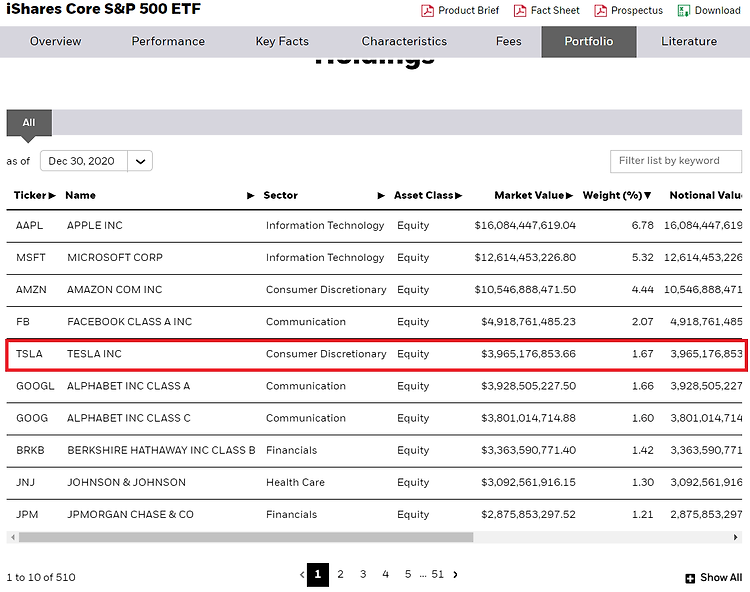Image resolution: width=750 pixels, height=592 pixels.
Task: Click the Filter list by keyword field
Action: click(676, 161)
